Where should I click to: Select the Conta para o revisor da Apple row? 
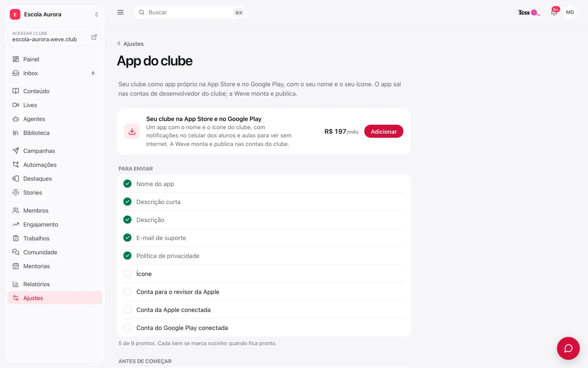tap(263, 292)
